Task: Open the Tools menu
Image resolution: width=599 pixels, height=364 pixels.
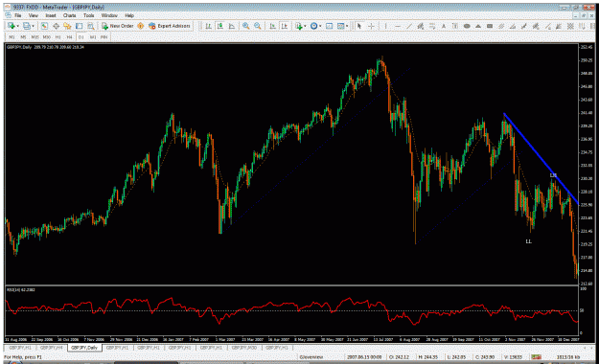Action: pyautogui.click(x=88, y=15)
